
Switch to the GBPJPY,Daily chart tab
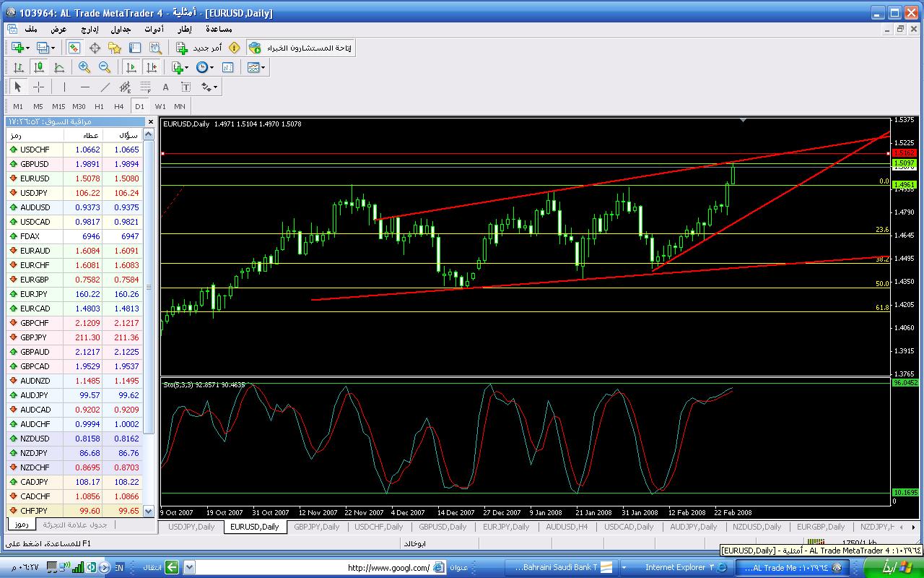coord(316,527)
